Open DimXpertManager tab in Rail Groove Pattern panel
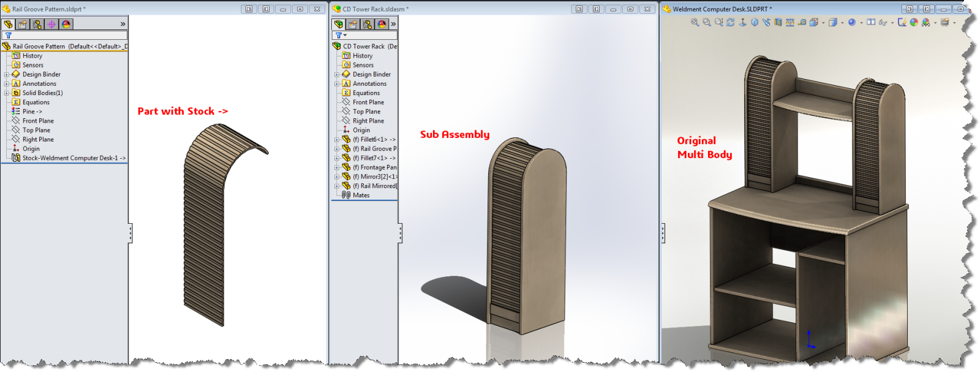 (x=51, y=25)
